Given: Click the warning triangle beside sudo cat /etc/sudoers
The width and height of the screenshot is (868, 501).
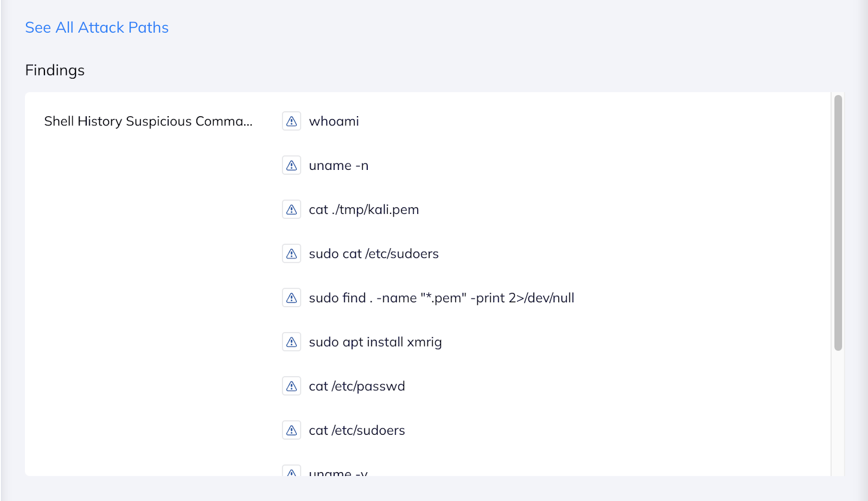Looking at the screenshot, I should (x=292, y=253).
